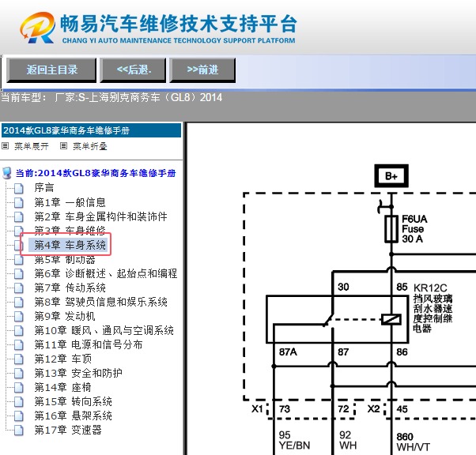Open 第5章 制动器
The width and height of the screenshot is (476, 455).
click(x=65, y=260)
